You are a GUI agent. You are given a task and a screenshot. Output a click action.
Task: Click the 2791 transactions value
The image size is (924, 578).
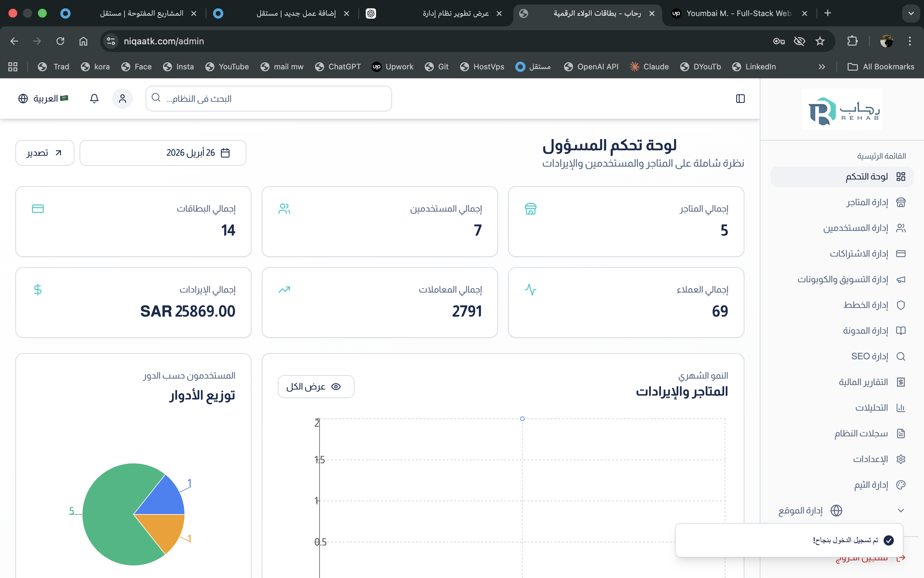tap(466, 311)
